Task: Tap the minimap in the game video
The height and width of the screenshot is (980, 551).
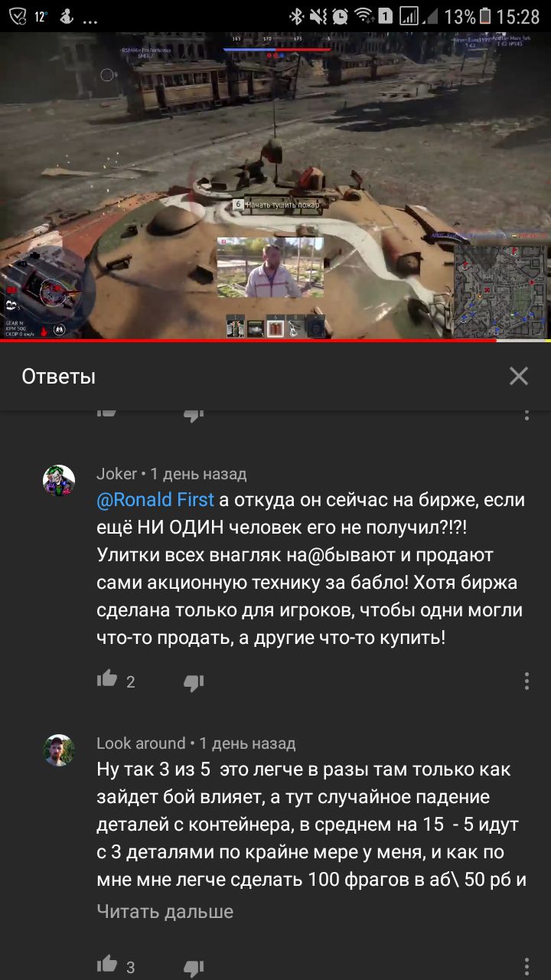Action: click(x=502, y=292)
